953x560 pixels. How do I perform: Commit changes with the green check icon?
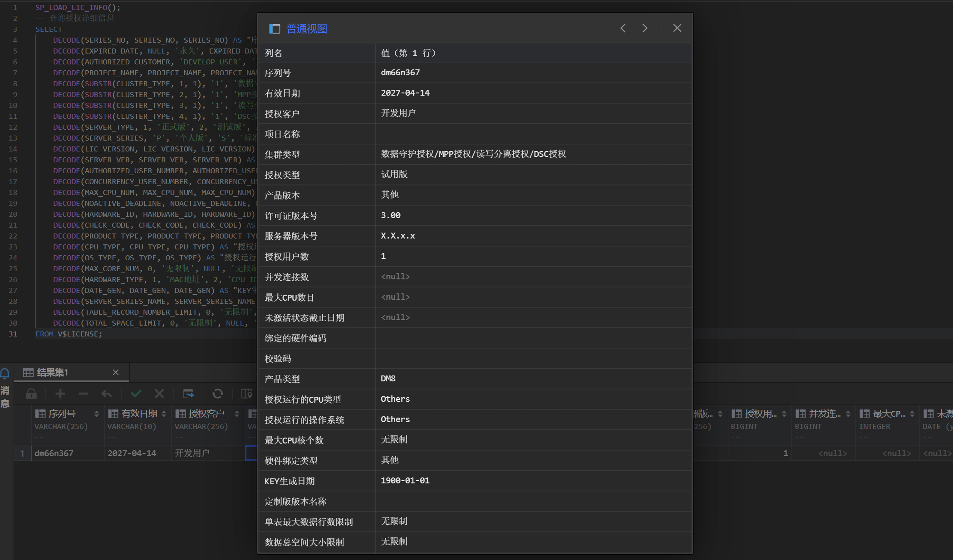[136, 394]
